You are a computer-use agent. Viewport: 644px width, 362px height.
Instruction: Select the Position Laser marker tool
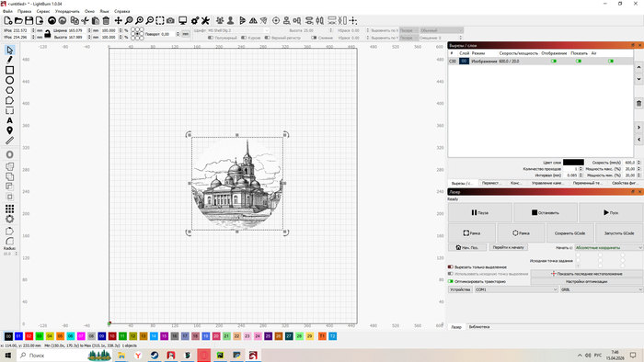coord(9,130)
